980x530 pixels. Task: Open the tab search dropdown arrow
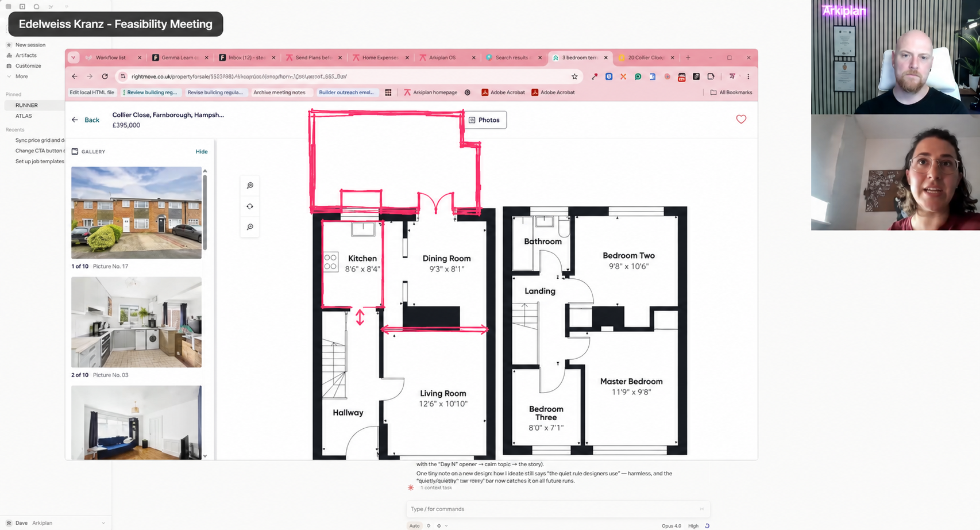click(74, 57)
